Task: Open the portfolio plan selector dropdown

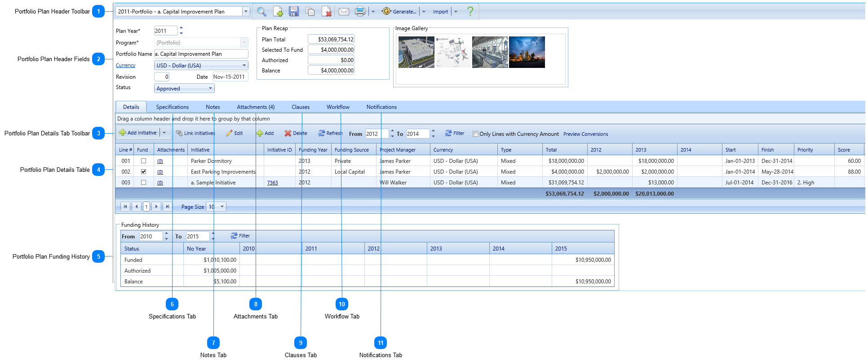Action: click(246, 12)
